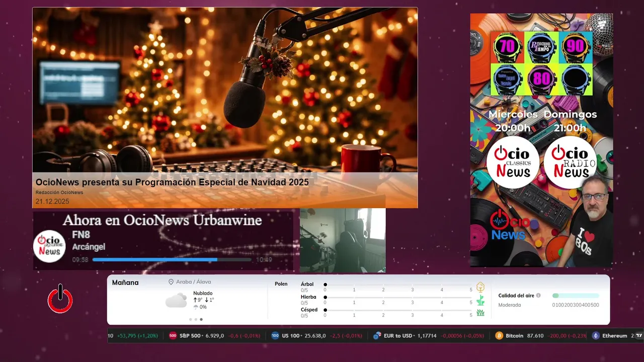The width and height of the screenshot is (644, 362).
Task: Click the EUR to USD rate 1,17714
Action: click(x=426, y=336)
